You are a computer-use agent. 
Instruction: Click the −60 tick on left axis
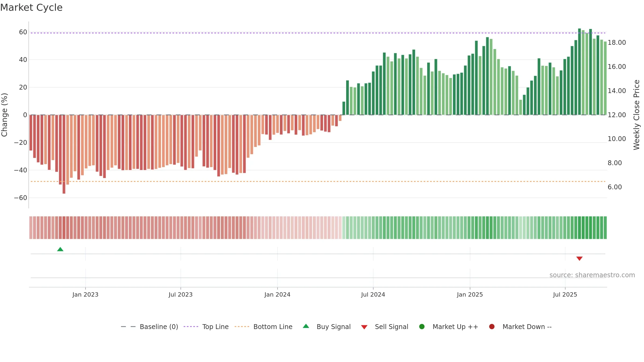tap(21, 198)
